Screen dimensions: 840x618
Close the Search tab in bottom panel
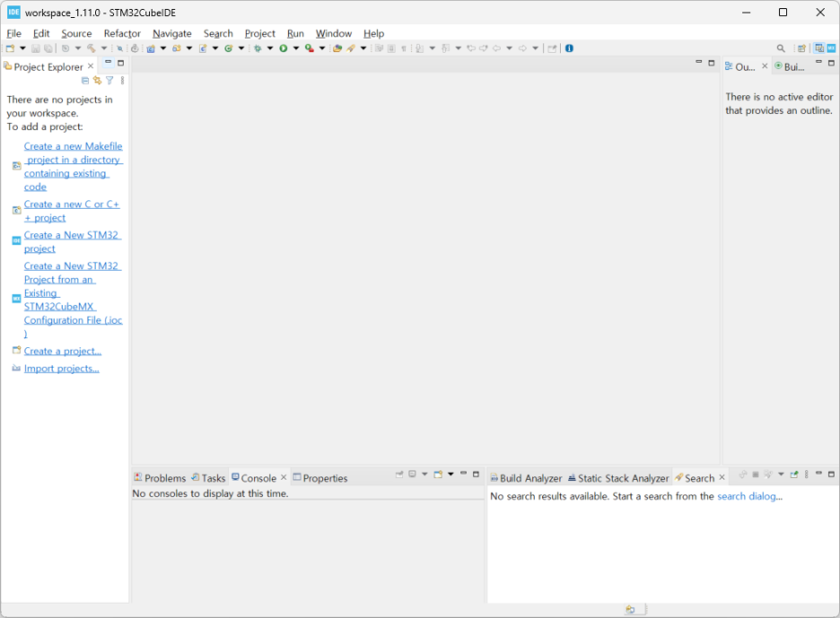click(722, 477)
